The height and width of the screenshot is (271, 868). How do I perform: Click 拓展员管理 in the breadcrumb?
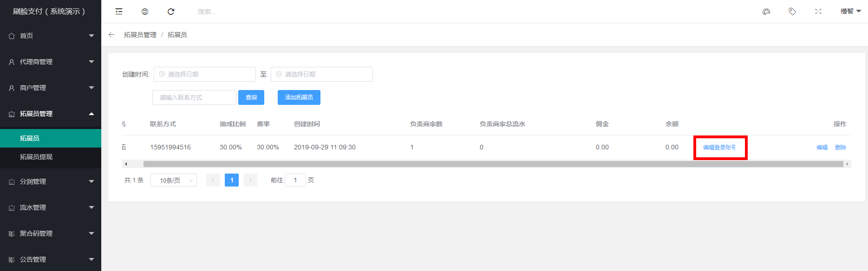point(140,35)
